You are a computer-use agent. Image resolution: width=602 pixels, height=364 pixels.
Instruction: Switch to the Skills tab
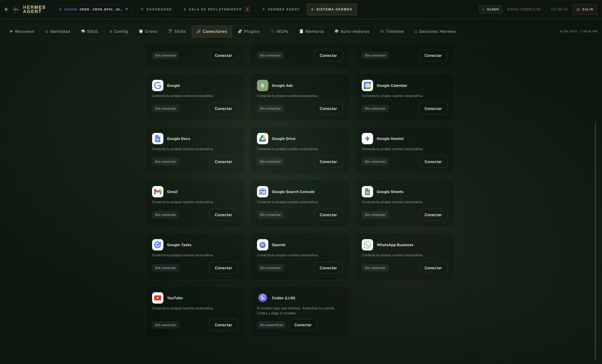pos(177,31)
